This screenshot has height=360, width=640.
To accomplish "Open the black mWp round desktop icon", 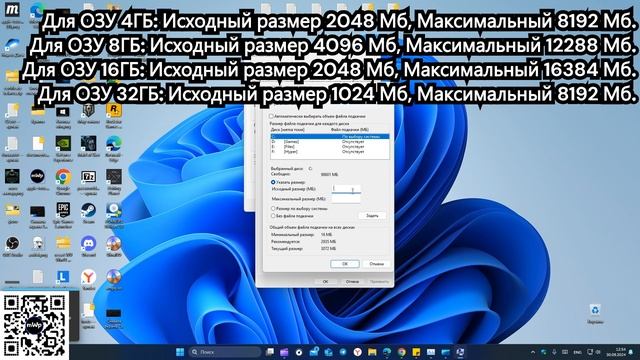I will (38, 177).
